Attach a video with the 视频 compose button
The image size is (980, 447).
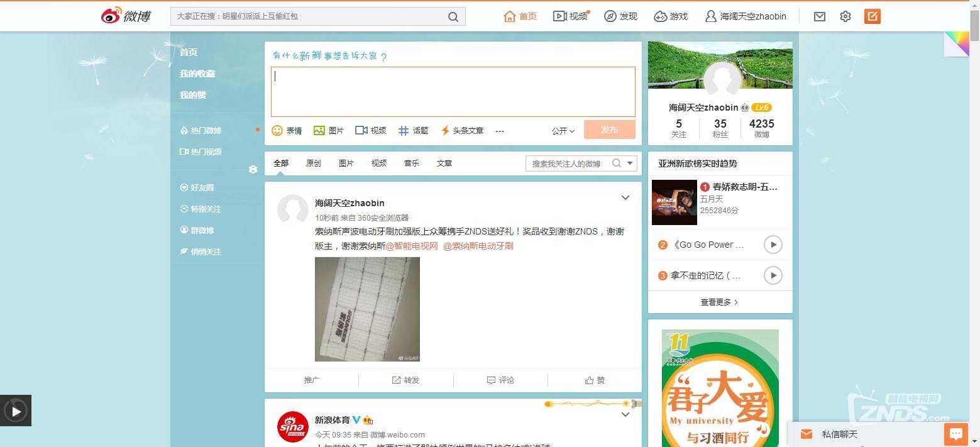[x=371, y=130]
